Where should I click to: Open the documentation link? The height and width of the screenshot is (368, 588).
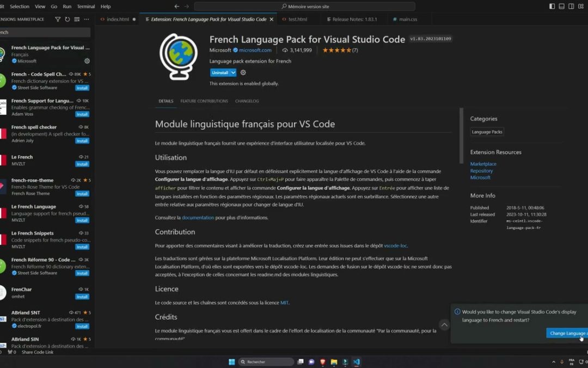tap(198, 218)
